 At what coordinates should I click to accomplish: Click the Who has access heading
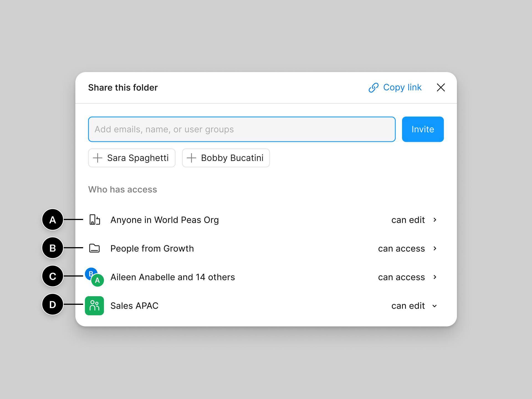tap(122, 190)
